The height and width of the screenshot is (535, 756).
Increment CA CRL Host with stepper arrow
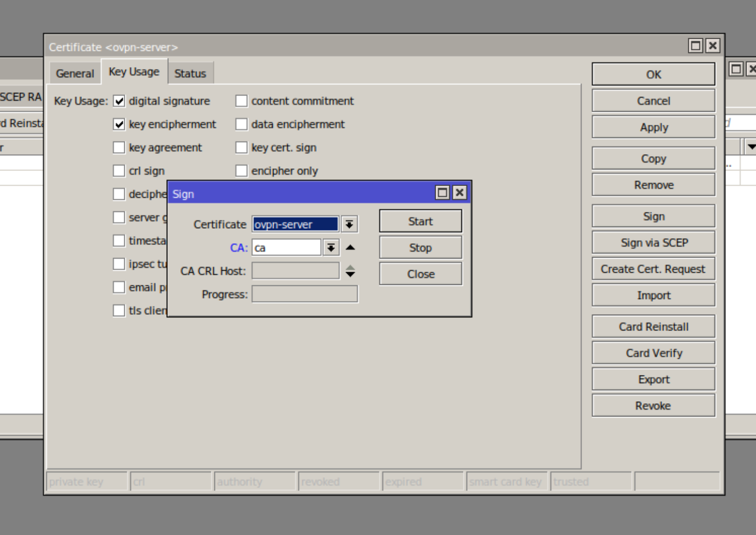pyautogui.click(x=350, y=267)
